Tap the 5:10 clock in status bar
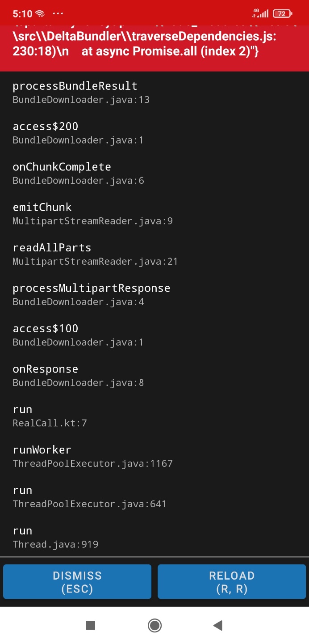The width and height of the screenshot is (309, 644). click(22, 14)
